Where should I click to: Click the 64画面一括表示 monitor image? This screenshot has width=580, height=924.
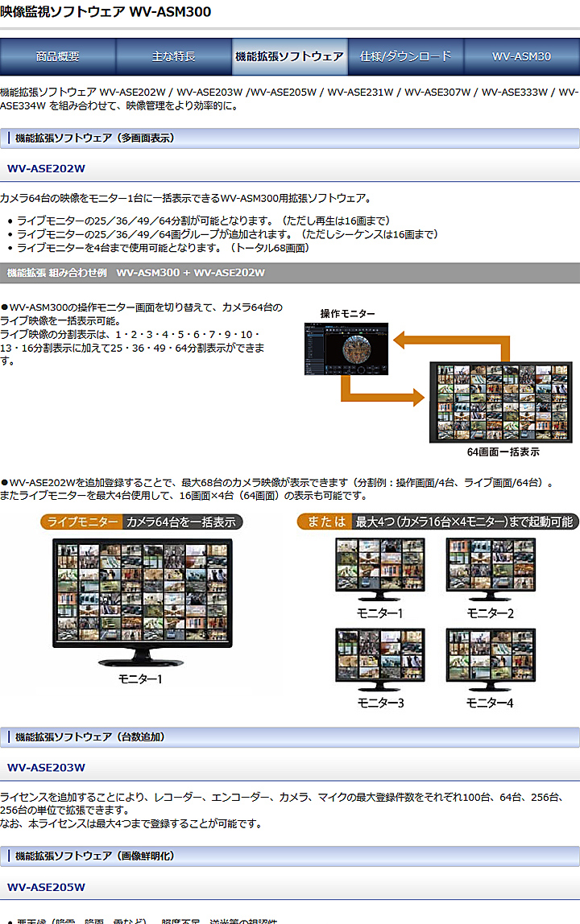pos(501,402)
